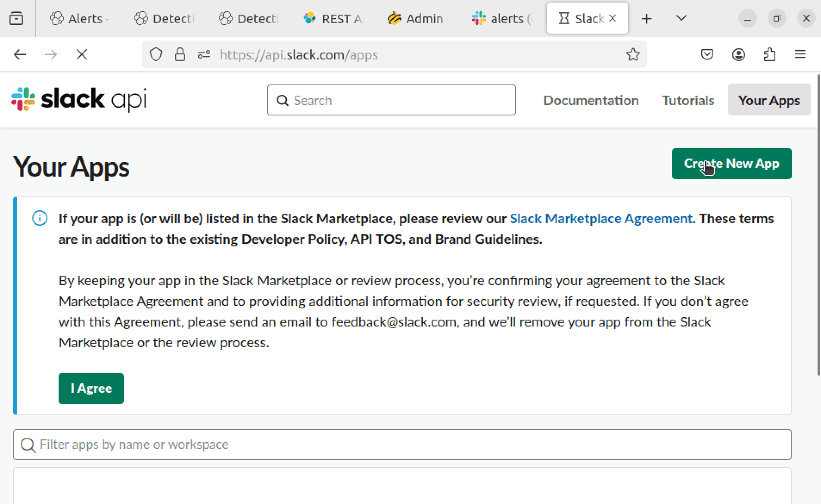Switch to the REST API browser tab
Image resolution: width=821 pixels, height=504 pixels.
[x=333, y=19]
